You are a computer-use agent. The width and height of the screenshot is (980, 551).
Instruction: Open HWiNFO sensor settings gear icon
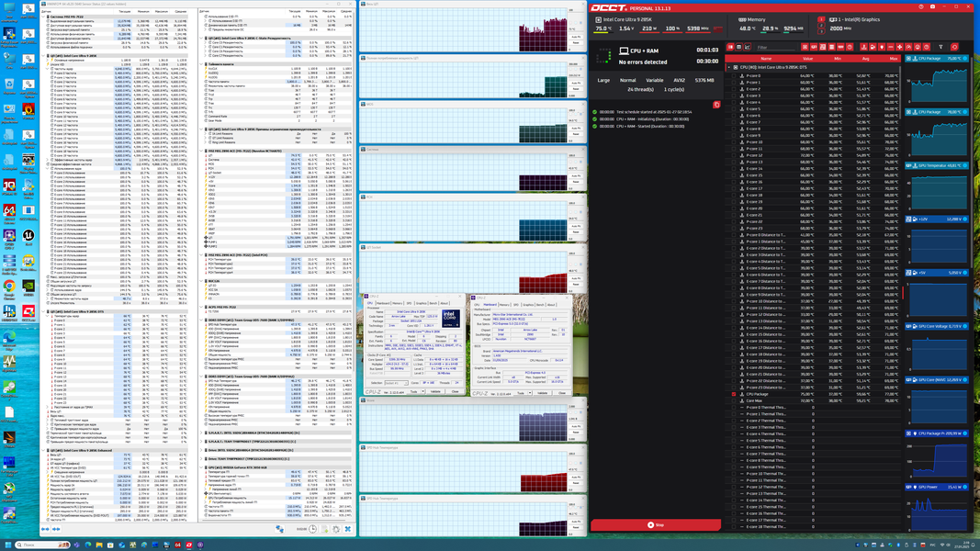click(x=335, y=529)
